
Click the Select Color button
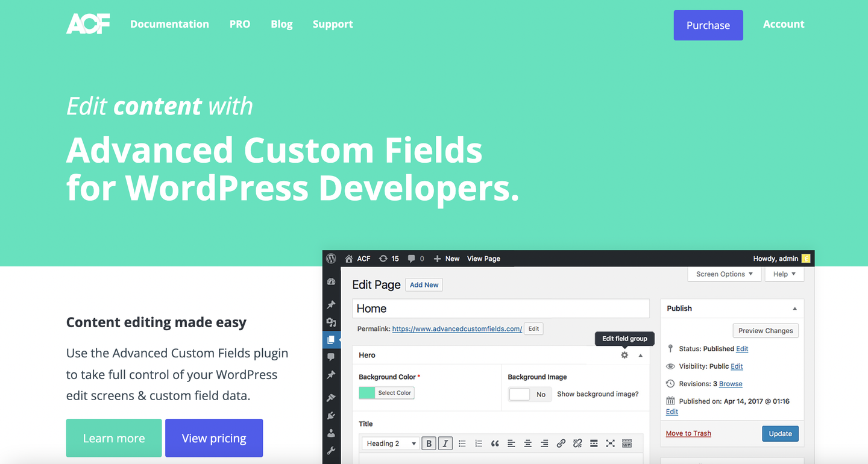(x=394, y=393)
